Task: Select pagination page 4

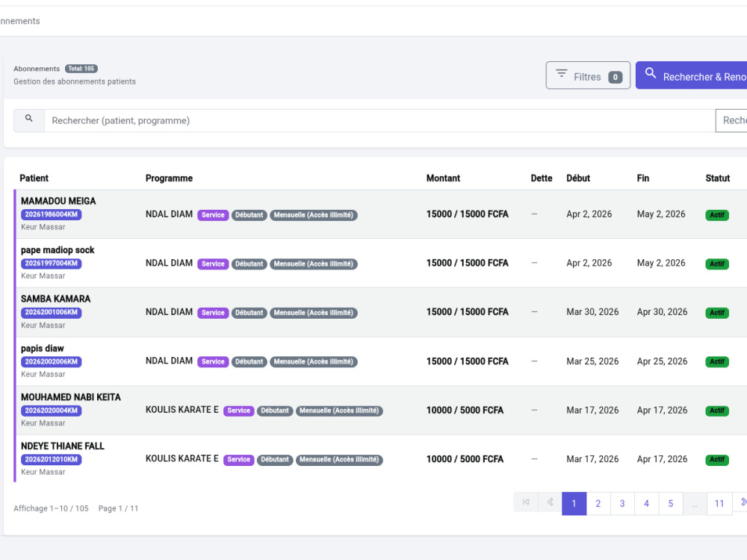Action: click(646, 503)
